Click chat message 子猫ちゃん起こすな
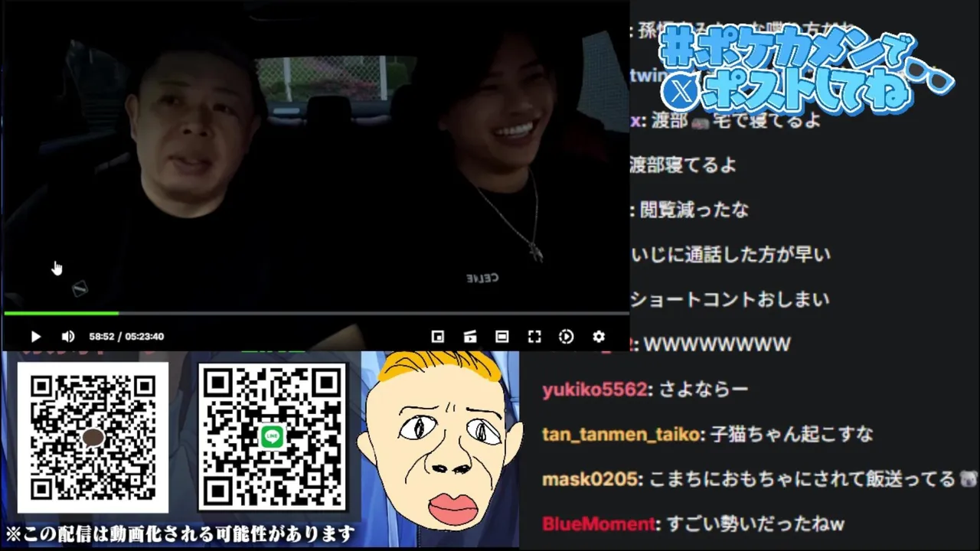Screen dimensions: 980x551 (x=792, y=435)
